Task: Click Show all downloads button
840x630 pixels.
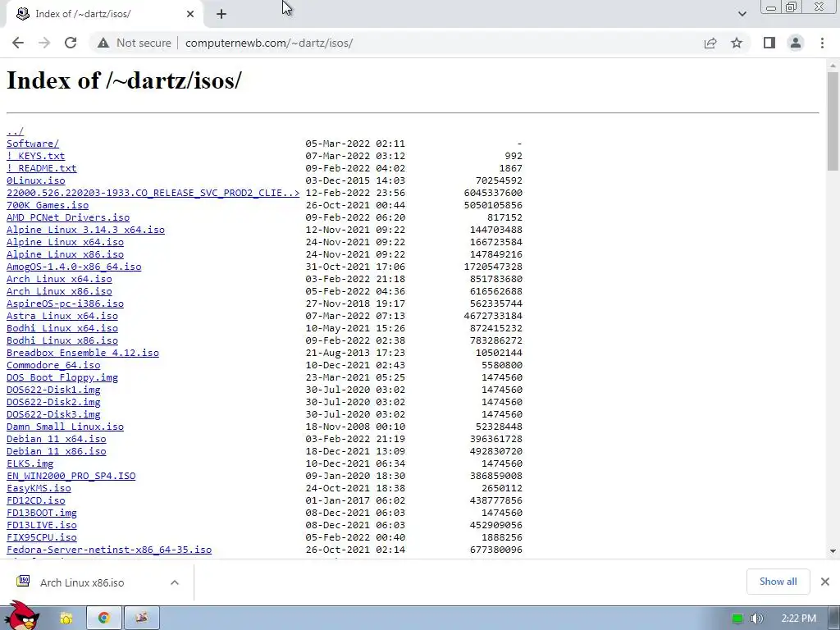Action: point(778,582)
